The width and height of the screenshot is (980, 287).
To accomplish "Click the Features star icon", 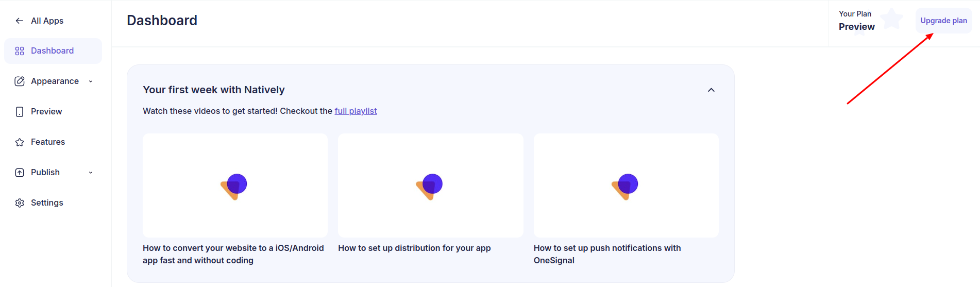I will (x=20, y=142).
